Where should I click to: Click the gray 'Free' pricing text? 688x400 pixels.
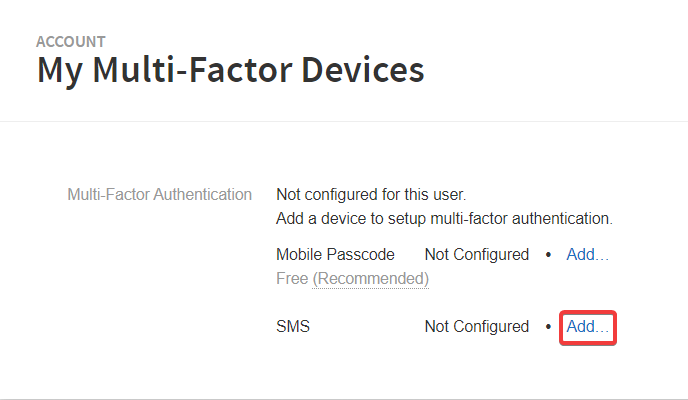tap(292, 279)
